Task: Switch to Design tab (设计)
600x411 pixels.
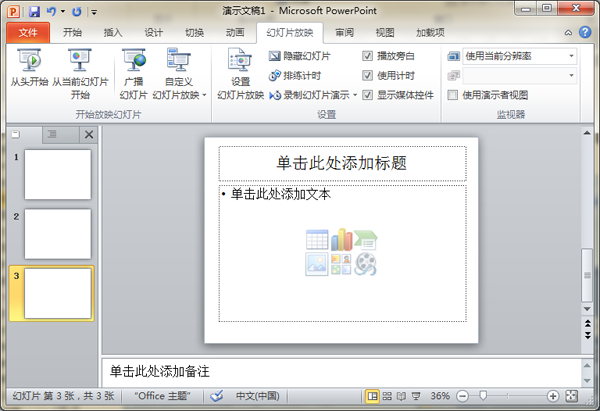Action: 153,33
